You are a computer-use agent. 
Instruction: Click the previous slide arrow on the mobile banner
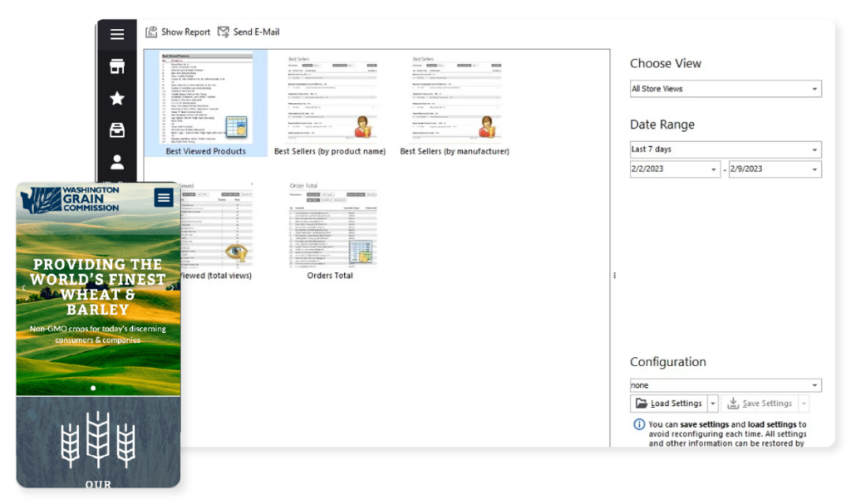coord(24,287)
